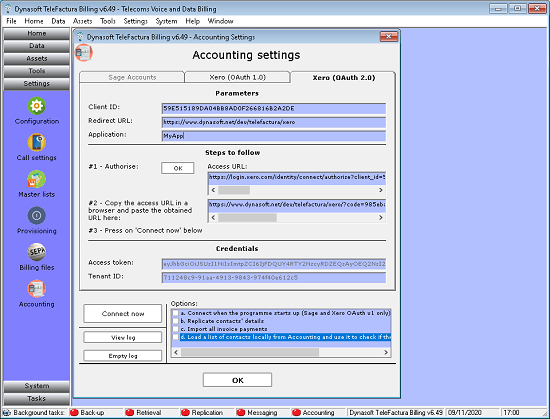Viewport: 550px width, 419px height.
Task: Click date 09/11/2020 in status bar
Action: click(x=464, y=413)
